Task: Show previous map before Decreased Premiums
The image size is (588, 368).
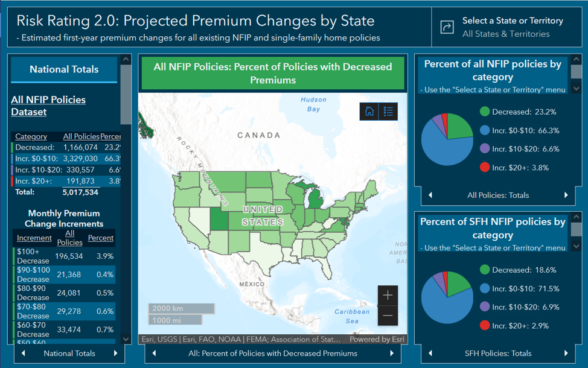Action: tap(154, 353)
